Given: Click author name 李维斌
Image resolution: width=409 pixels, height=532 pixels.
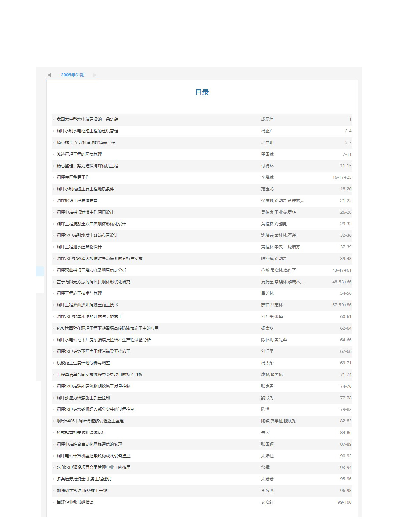Looking at the screenshot, I should (x=267, y=177).
